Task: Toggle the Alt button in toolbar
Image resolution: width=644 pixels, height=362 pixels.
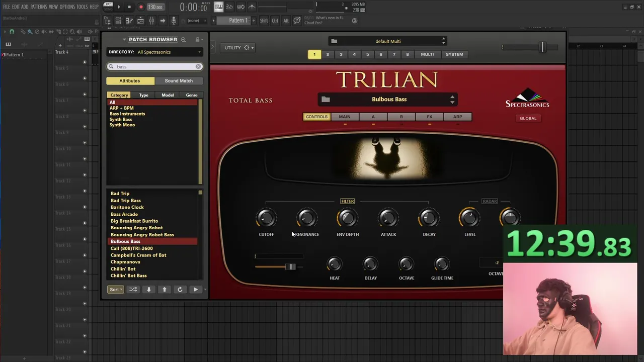Action: click(286, 21)
